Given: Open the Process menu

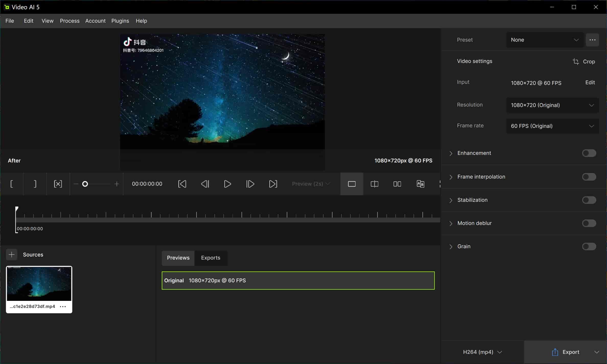Looking at the screenshot, I should click(70, 21).
